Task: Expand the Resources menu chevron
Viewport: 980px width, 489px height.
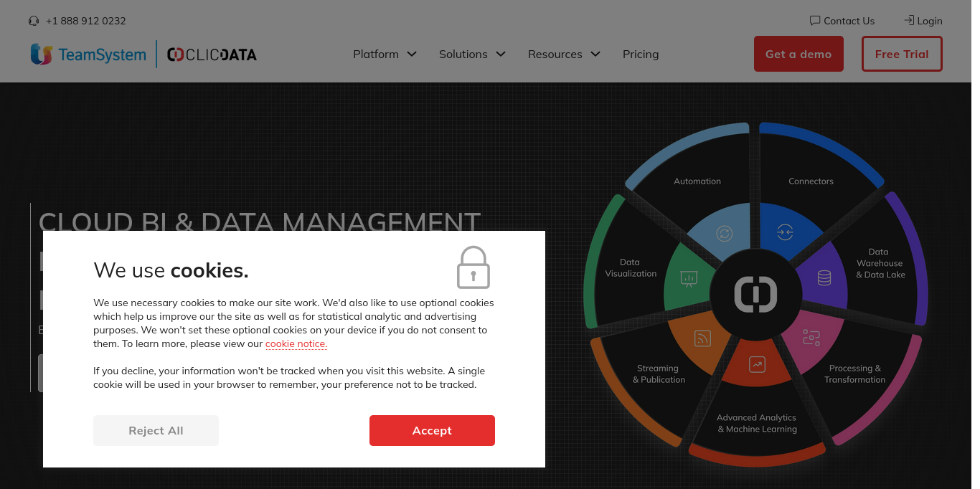Action: tap(595, 54)
